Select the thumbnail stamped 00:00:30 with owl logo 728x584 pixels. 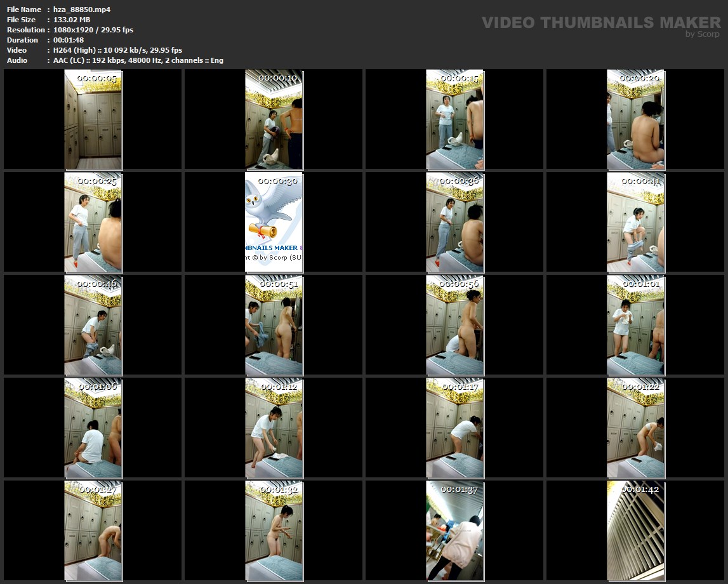(x=274, y=222)
